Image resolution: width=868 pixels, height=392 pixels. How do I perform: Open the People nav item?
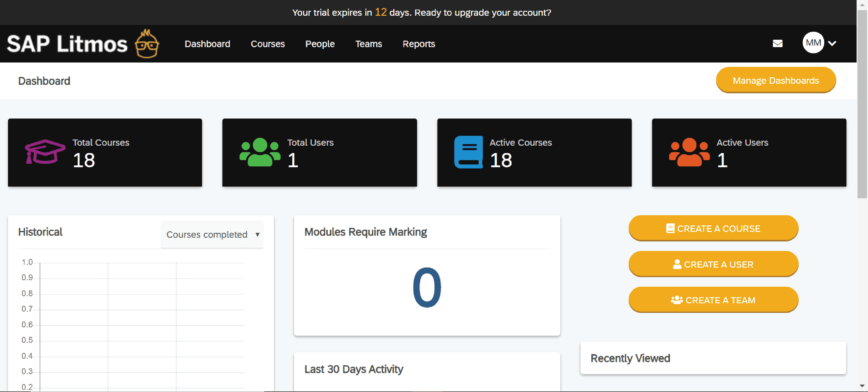[320, 44]
